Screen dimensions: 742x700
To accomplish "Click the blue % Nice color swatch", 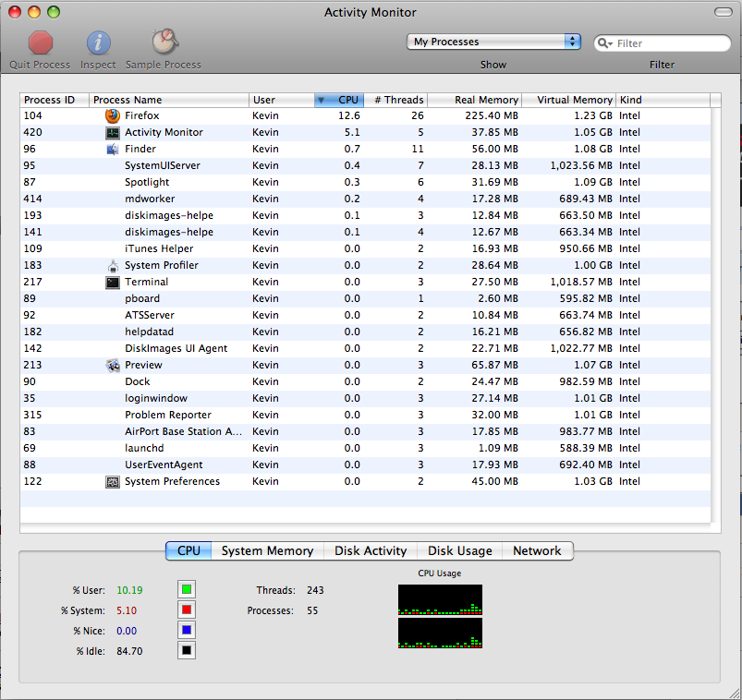I will click(187, 630).
